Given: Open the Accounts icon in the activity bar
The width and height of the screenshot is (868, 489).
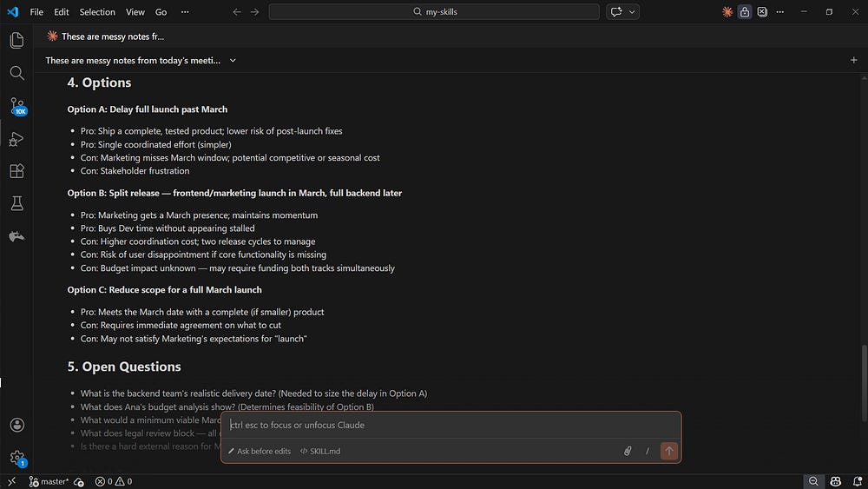Looking at the screenshot, I should click(16, 425).
